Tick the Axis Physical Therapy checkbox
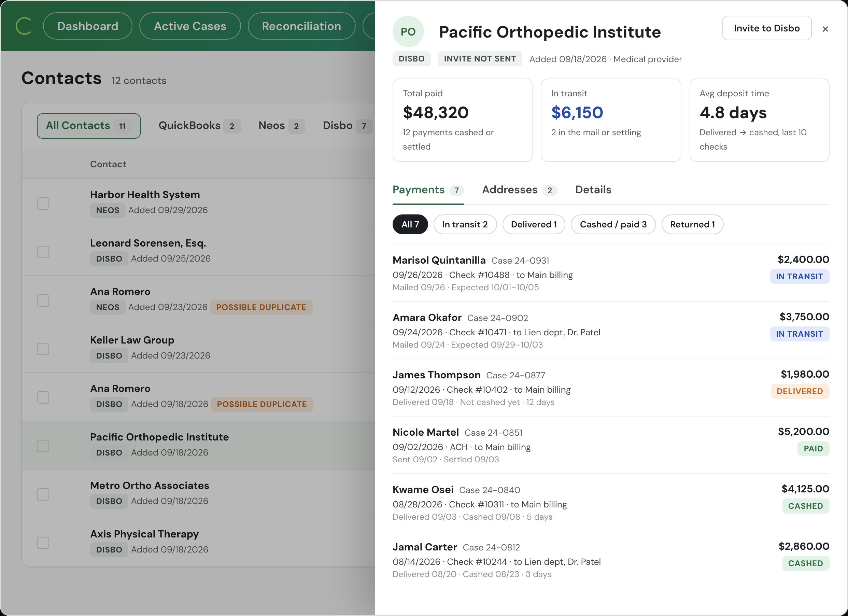The height and width of the screenshot is (616, 848). tap(43, 543)
